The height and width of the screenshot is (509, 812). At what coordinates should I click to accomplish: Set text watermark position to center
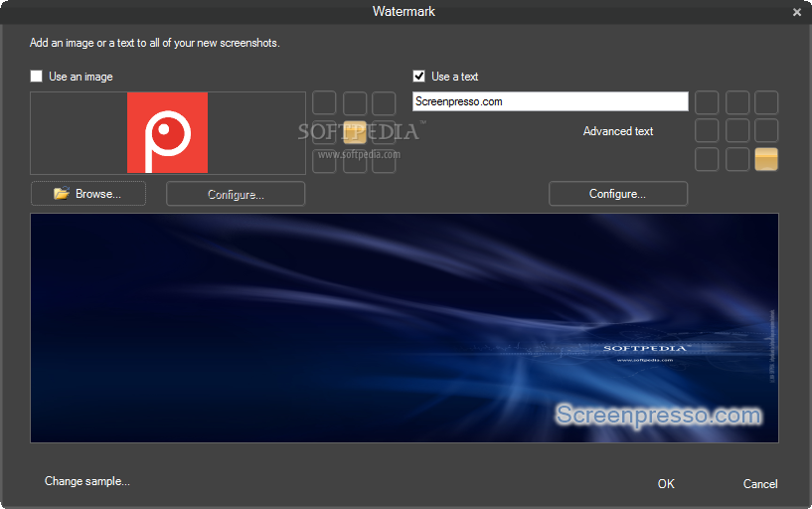(736, 130)
